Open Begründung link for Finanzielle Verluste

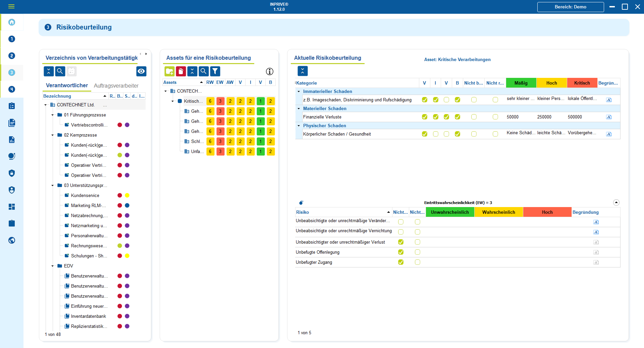click(609, 117)
